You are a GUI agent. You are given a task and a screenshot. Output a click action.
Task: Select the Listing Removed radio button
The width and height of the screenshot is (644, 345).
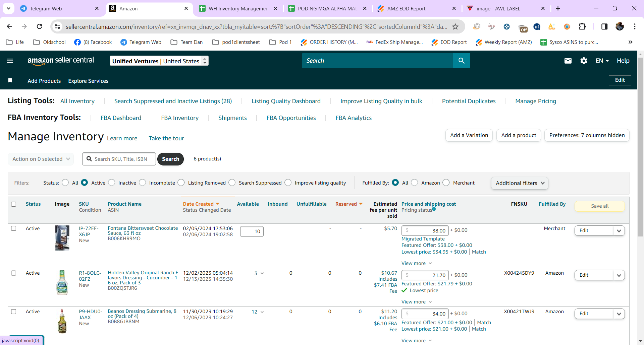pyautogui.click(x=181, y=183)
